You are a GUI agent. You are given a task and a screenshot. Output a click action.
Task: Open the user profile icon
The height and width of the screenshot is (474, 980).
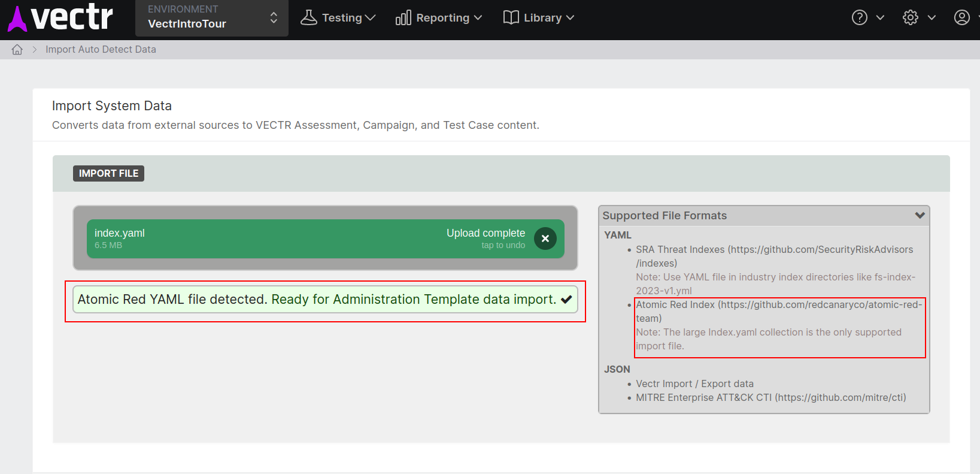(961, 18)
